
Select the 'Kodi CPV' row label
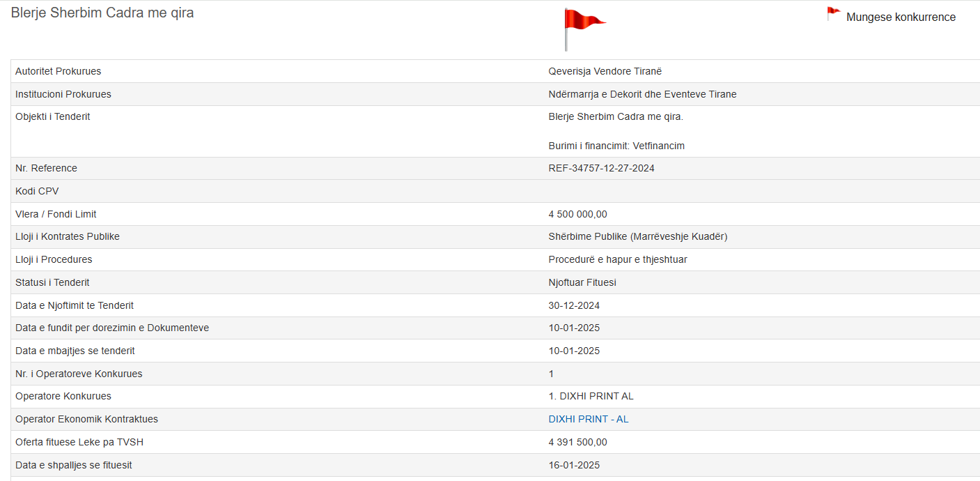point(37,191)
